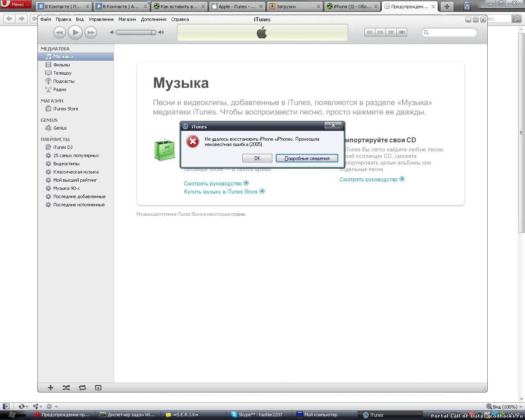This screenshot has width=525, height=420.
Task: Open Диспетчер задач from the taskbar
Action: point(128,415)
